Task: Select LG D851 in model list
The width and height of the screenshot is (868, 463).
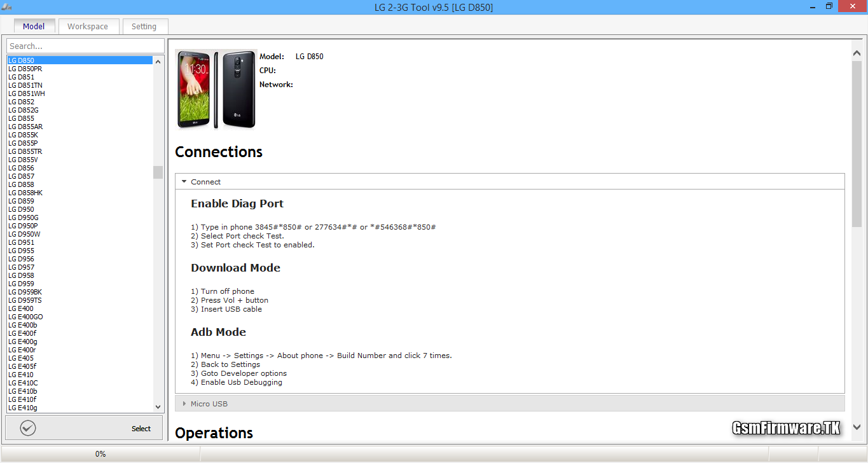Action: [x=79, y=77]
